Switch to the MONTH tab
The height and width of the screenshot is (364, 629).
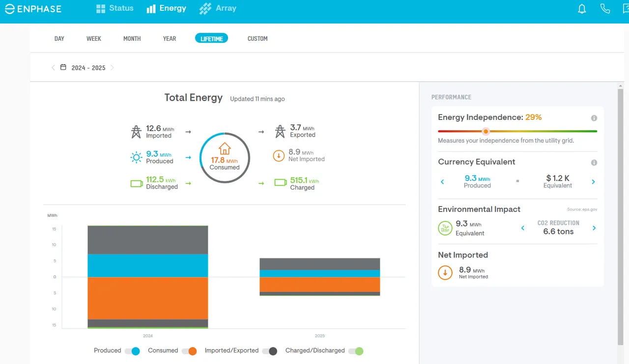132,38
